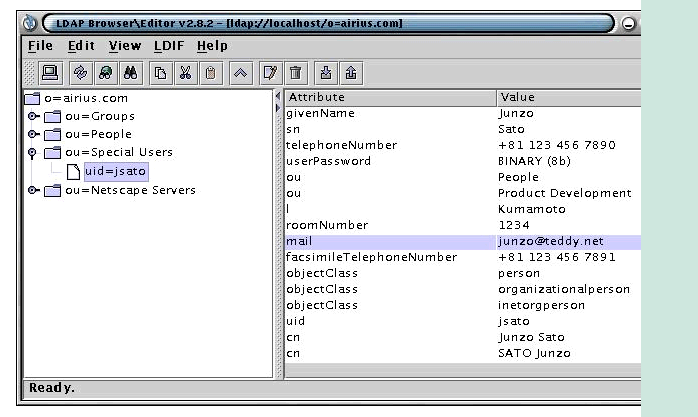698x417 pixels.
Task: Click the application icon in the title bar
Action: click(30, 23)
